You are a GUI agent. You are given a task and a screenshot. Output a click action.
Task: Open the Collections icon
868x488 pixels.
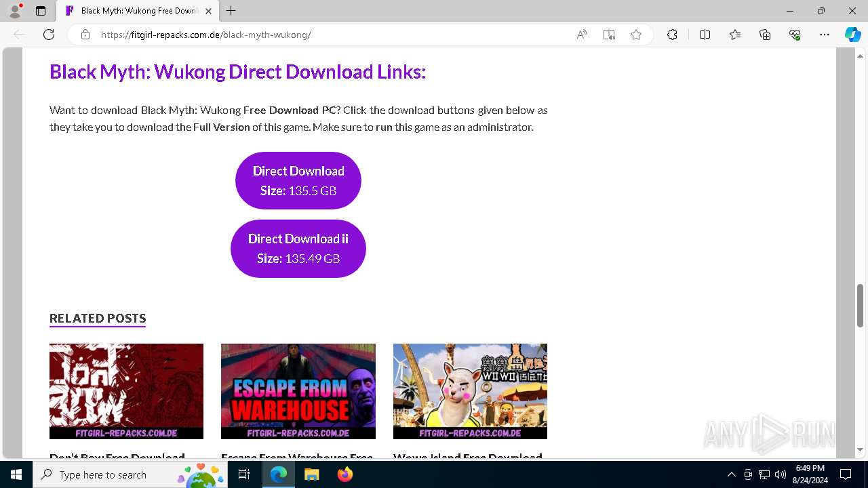[765, 35]
